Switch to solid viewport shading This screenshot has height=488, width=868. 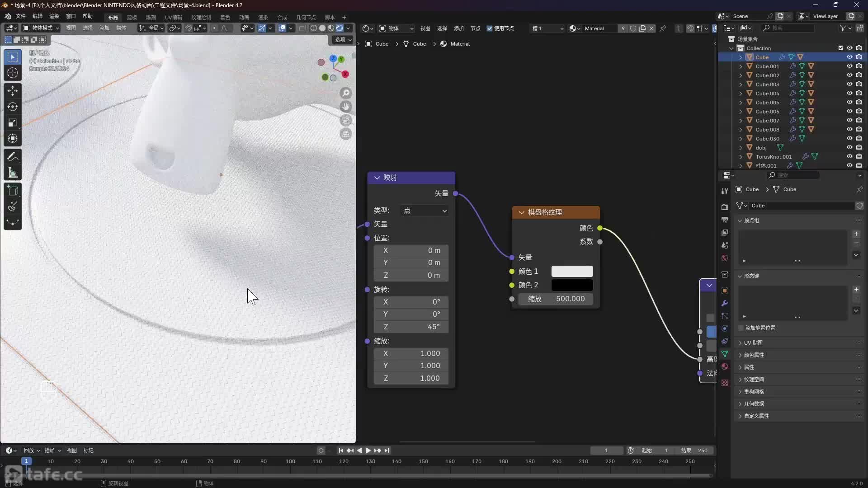tap(322, 28)
